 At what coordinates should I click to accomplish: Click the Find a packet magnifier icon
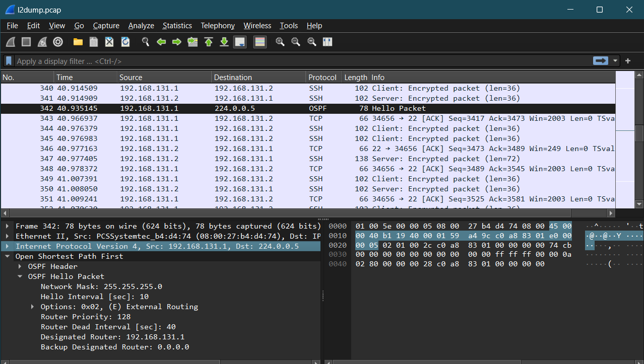[146, 42]
